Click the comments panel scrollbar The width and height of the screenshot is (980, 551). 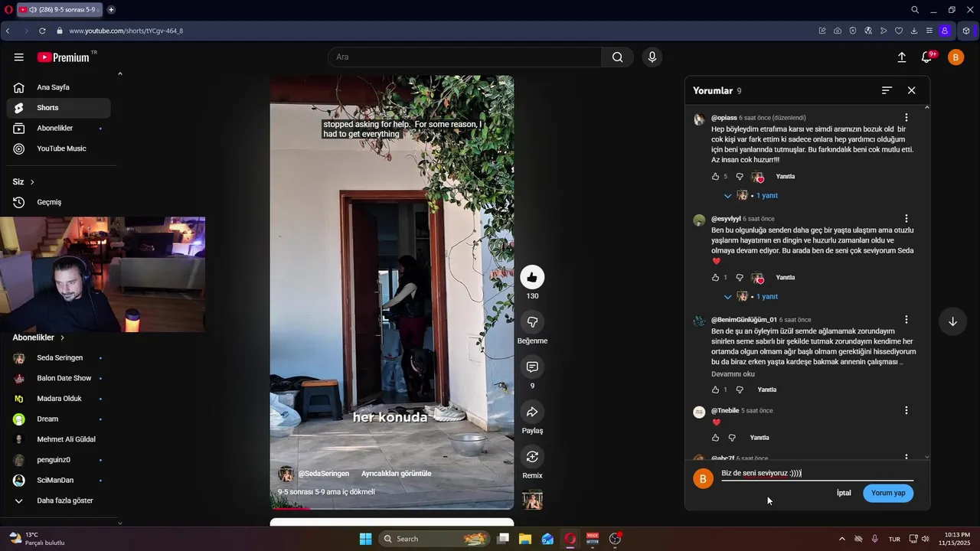click(927, 282)
